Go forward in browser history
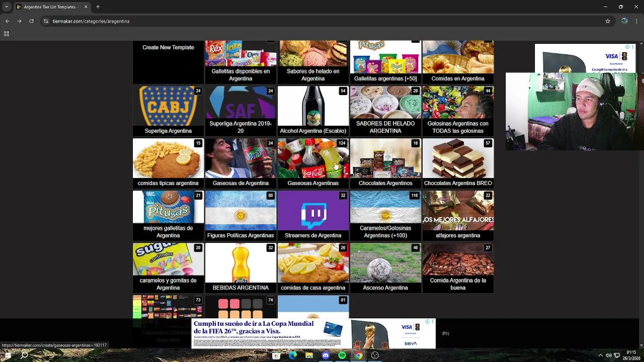 pos(19,21)
